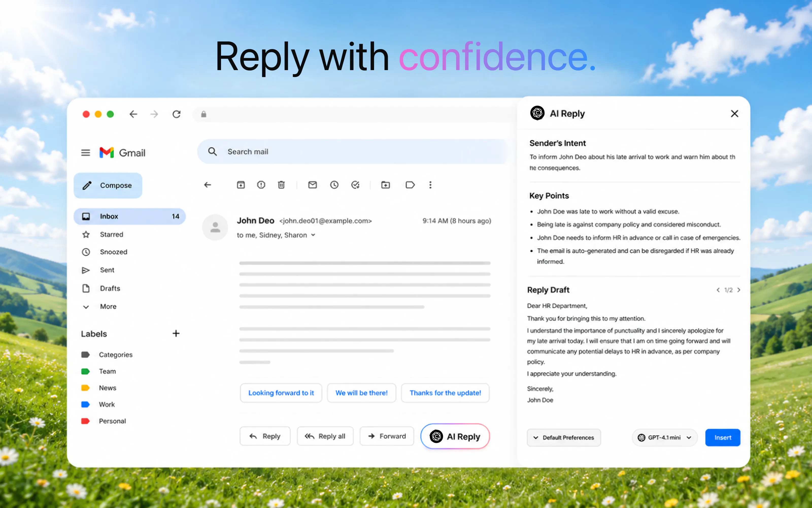Click the 'Dear HR Department,' draft line
This screenshot has height=508, width=812.
(557, 306)
